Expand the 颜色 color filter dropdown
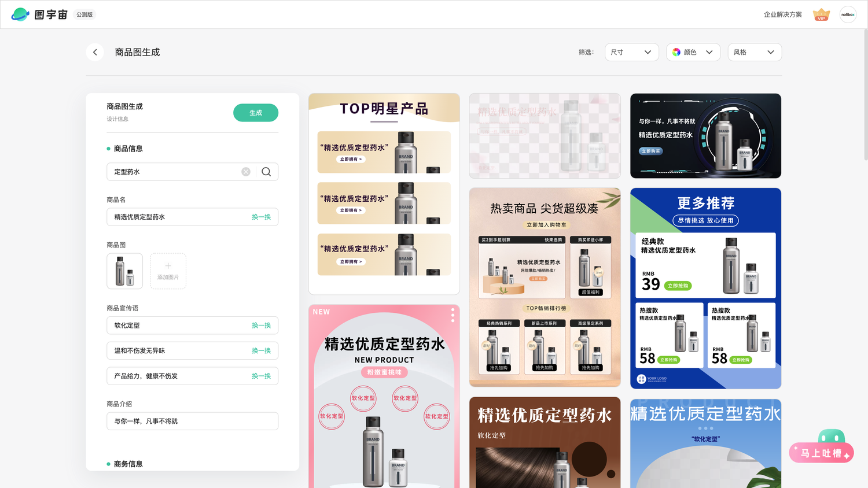This screenshot has width=868, height=488. pyautogui.click(x=693, y=52)
